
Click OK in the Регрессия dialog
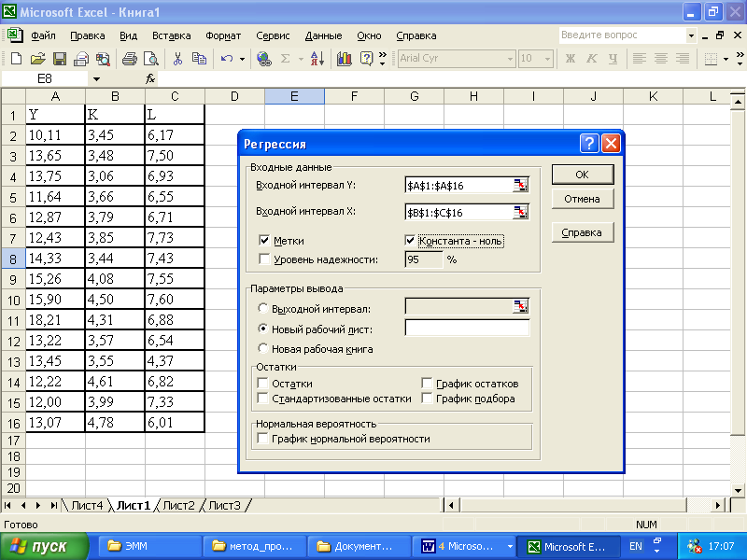point(582,175)
